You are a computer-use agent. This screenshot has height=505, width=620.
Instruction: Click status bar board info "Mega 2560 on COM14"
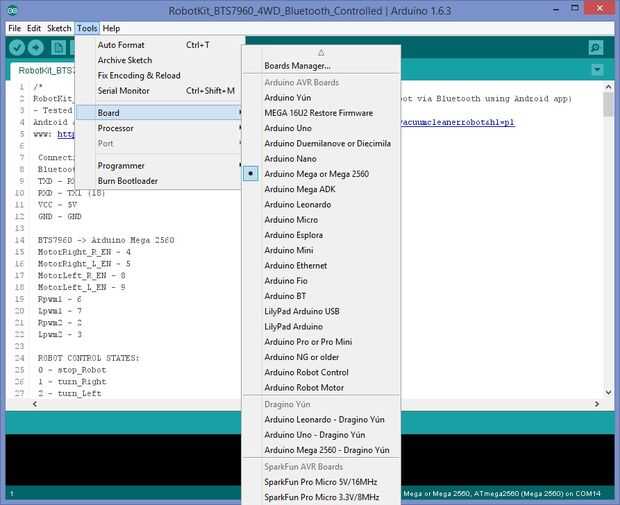(501, 494)
